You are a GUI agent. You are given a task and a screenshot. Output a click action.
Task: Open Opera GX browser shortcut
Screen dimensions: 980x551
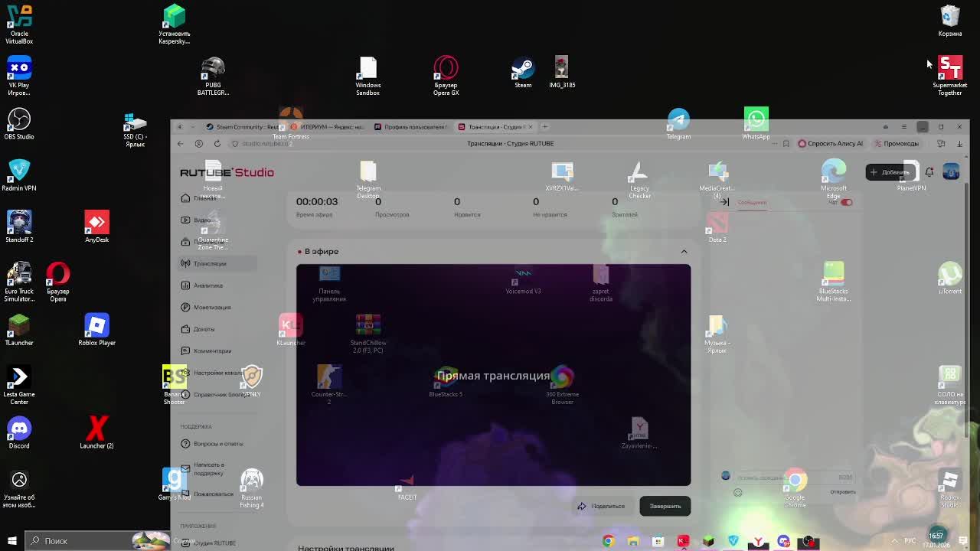[x=446, y=76]
